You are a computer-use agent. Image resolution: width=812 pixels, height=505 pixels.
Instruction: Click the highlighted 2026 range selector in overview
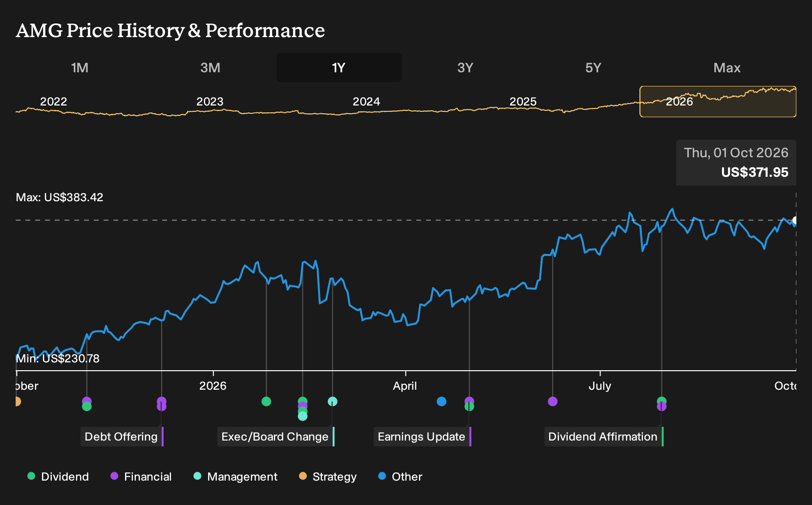point(718,102)
